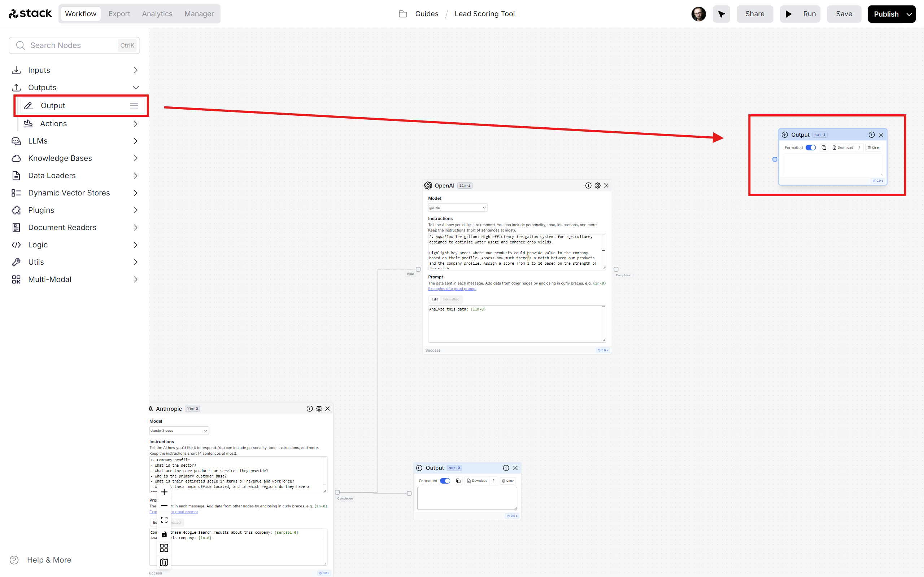Toggle the Formatted switch in Output out-1

point(811,147)
